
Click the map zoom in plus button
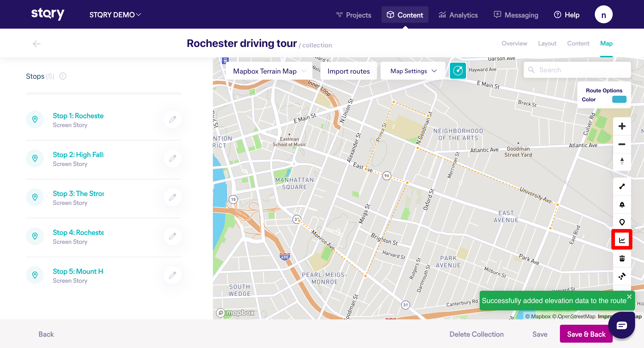click(622, 126)
